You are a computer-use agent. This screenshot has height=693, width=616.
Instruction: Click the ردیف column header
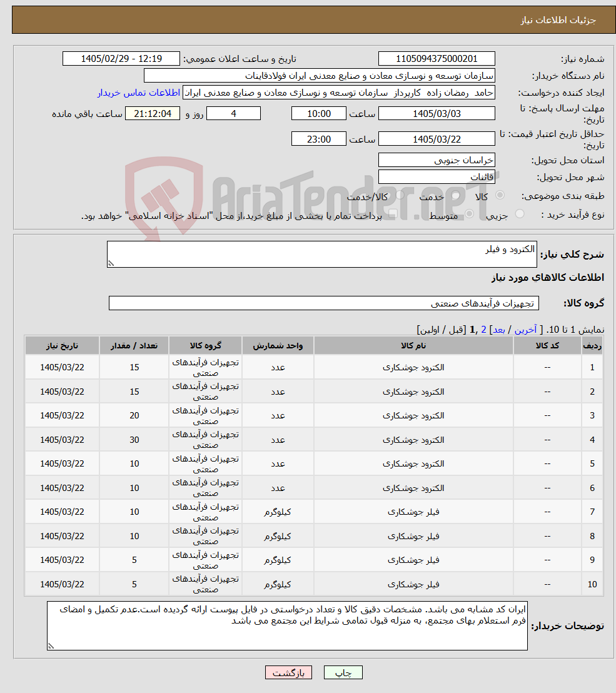pyautogui.click(x=592, y=346)
